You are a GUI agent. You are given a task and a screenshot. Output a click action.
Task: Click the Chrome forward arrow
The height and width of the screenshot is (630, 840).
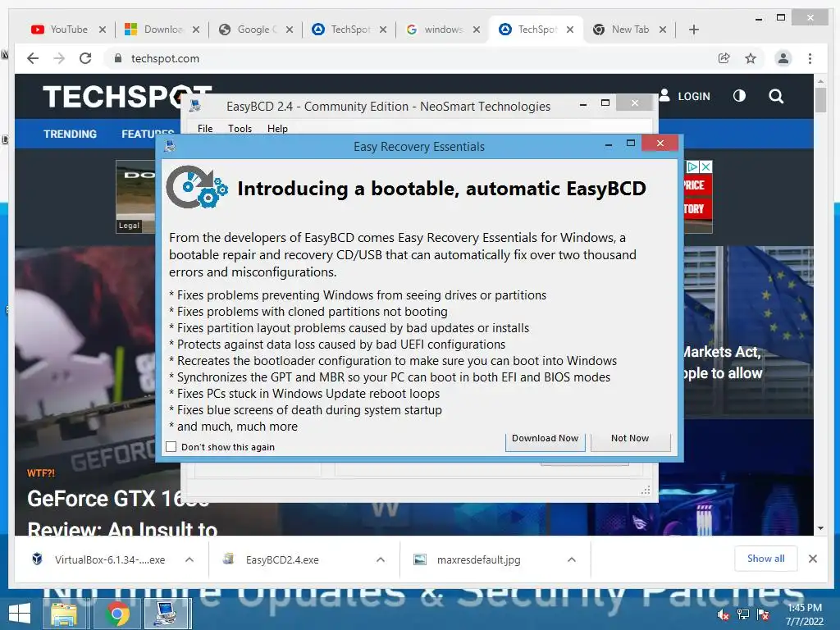pyautogui.click(x=59, y=58)
